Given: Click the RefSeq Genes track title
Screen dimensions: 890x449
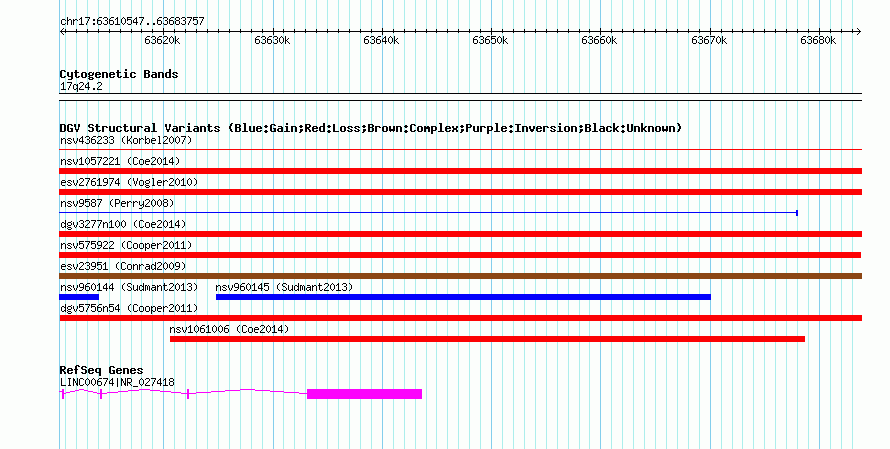Looking at the screenshot, I should (x=101, y=370).
